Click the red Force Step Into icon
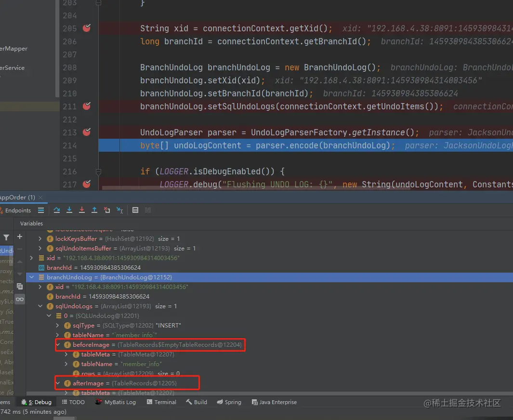This screenshot has height=420, width=513. [82, 210]
